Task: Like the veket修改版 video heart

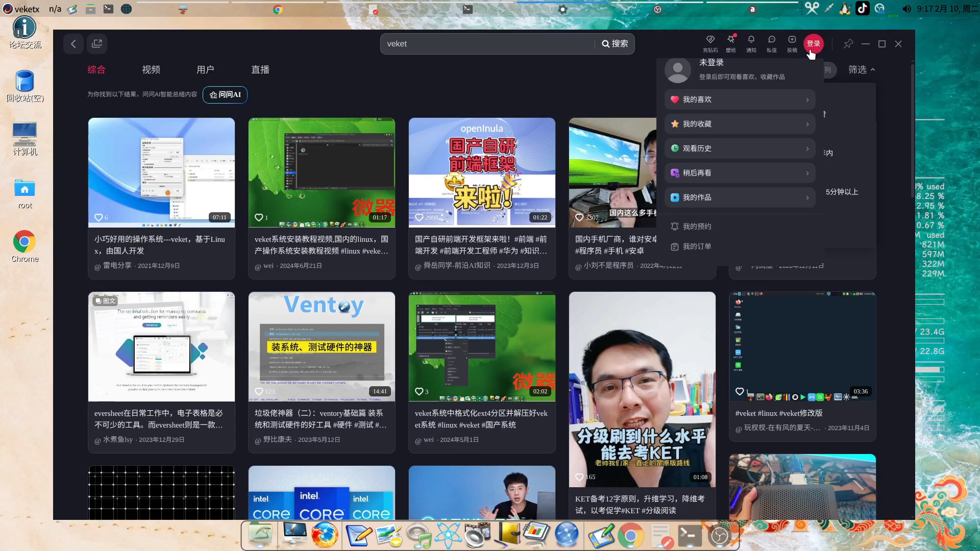Action: [x=740, y=391]
